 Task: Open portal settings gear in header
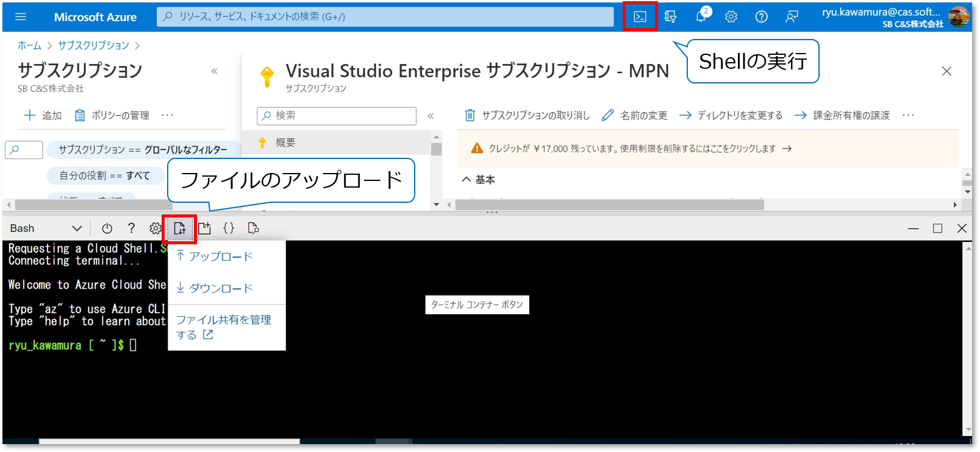(x=731, y=17)
